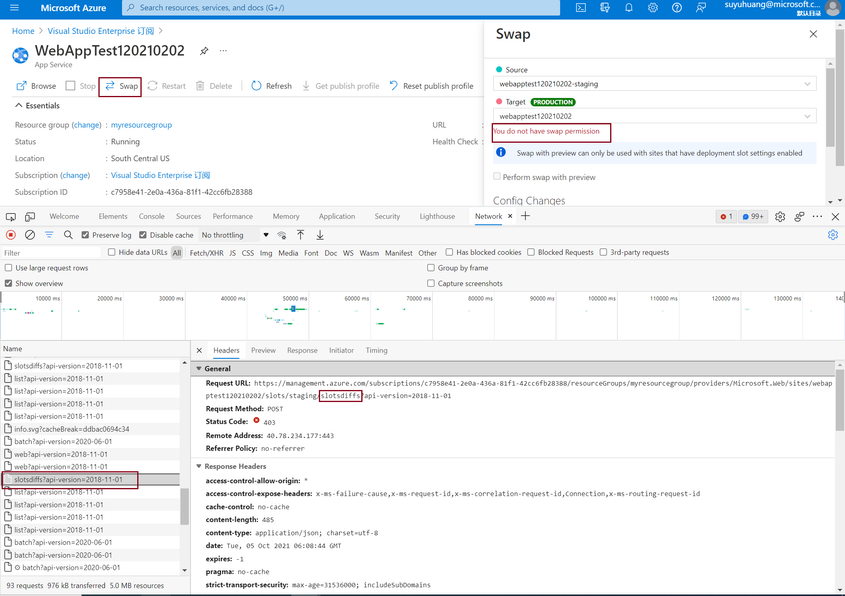Open the notifications bell
This screenshot has width=845, height=596.
coord(628,8)
